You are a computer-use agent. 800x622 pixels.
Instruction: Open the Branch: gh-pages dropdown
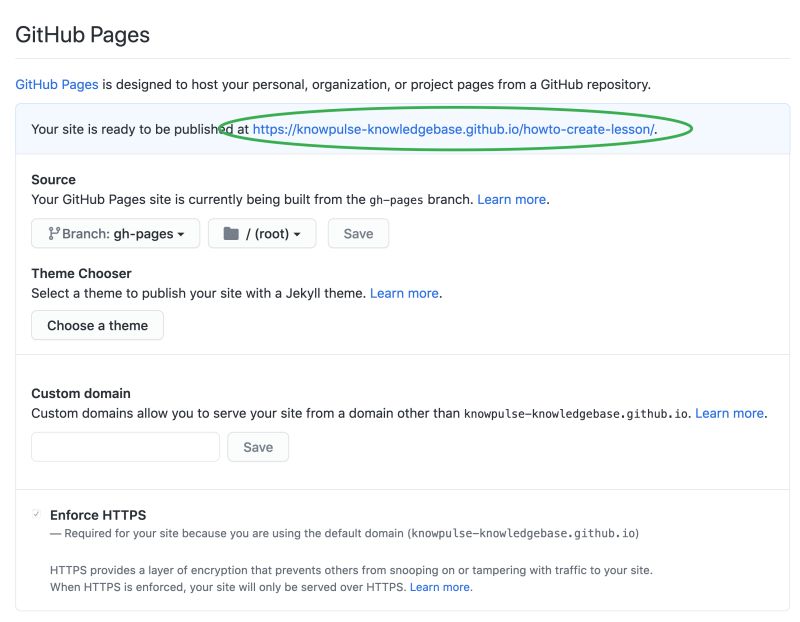113,233
